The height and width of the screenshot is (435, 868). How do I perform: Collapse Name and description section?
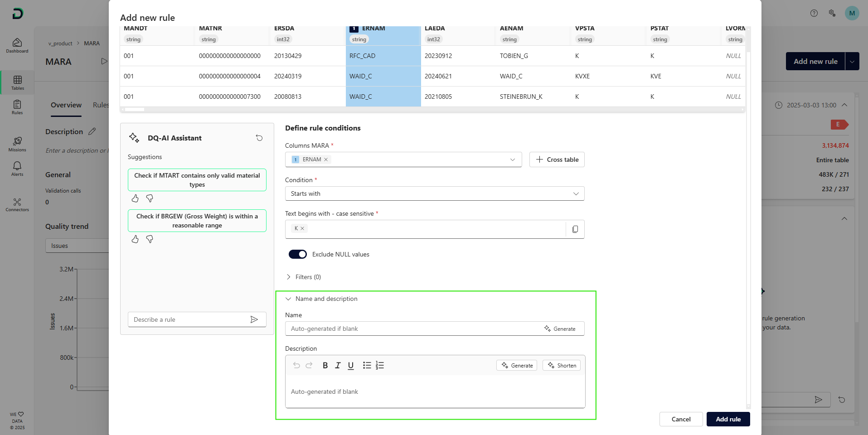click(x=288, y=299)
